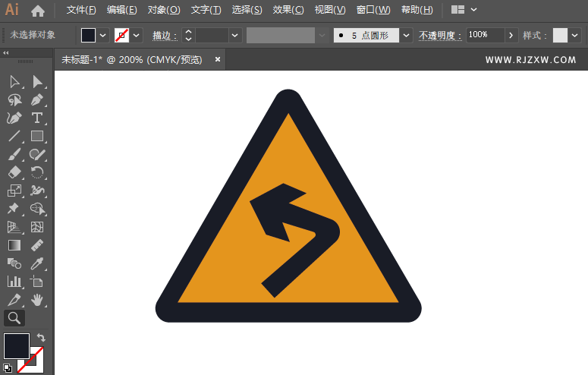Select the Artboard tool
The height and width of the screenshot is (375, 588).
tap(37, 282)
